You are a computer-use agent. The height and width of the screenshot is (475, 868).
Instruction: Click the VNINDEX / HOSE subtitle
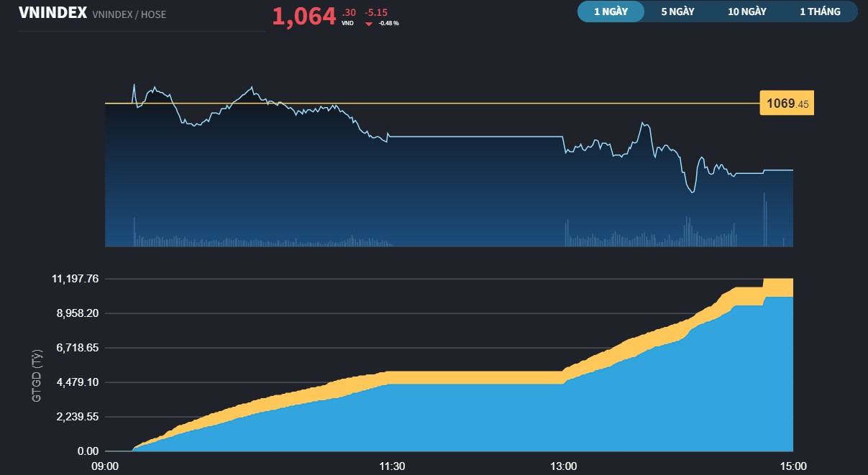128,14
